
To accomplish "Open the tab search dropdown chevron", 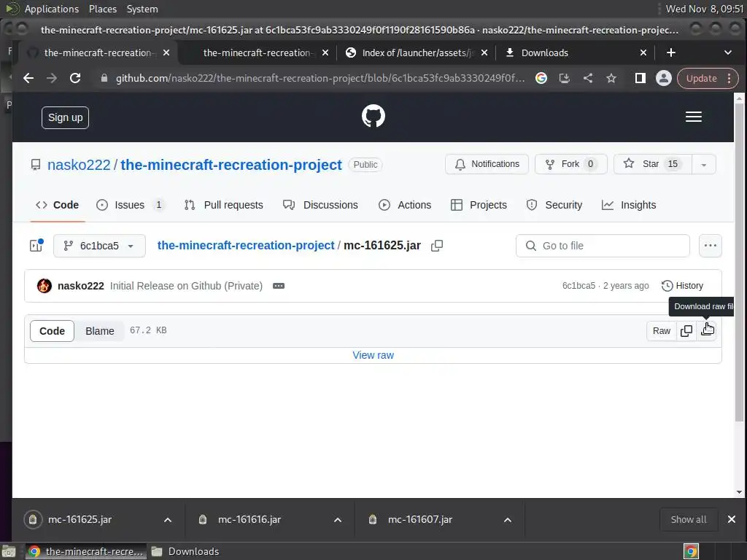I will click(x=727, y=52).
